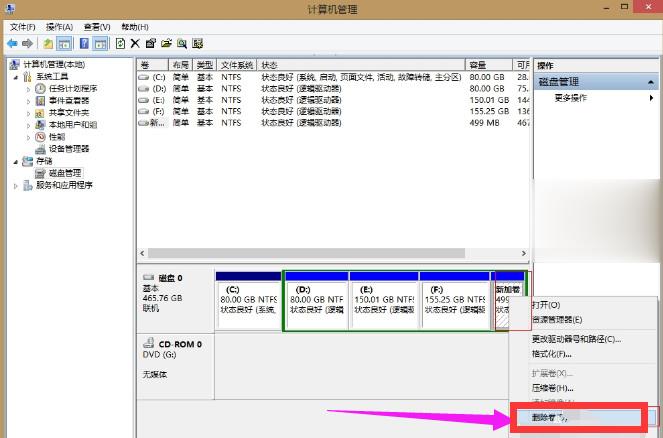
Task: Open the 查看(V) menu
Action: coord(97,27)
